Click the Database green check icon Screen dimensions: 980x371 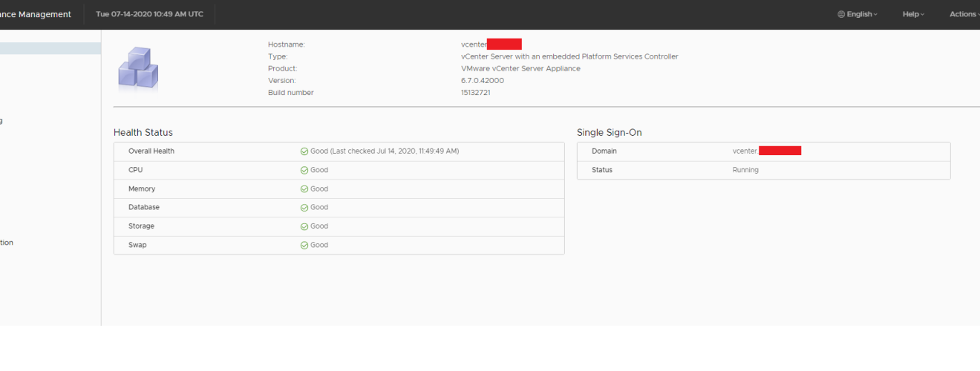tap(304, 208)
